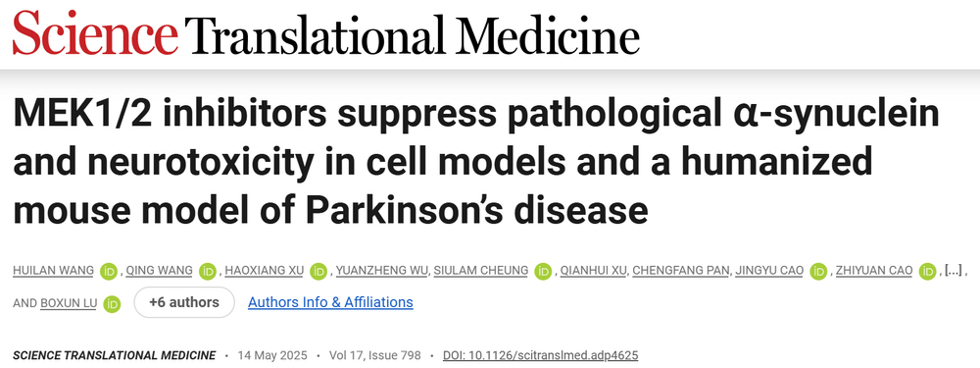Expand the [...] hidden authors ellipsis
The image size is (980, 368).
[x=954, y=271]
